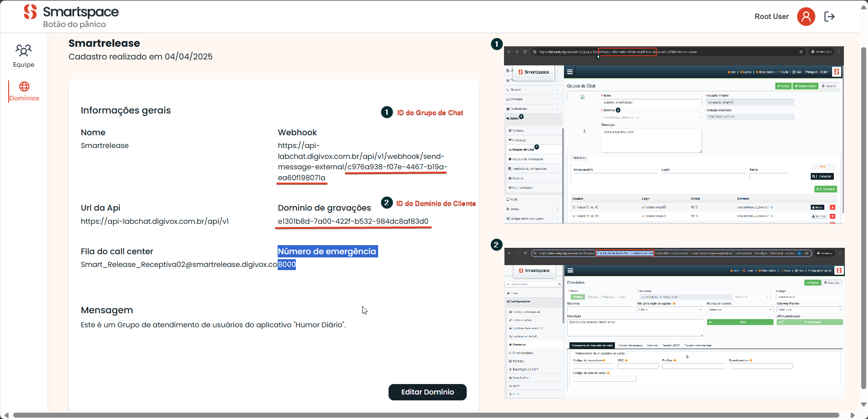Click the webhook URL text
The height and width of the screenshot is (419, 868).
[x=362, y=162]
